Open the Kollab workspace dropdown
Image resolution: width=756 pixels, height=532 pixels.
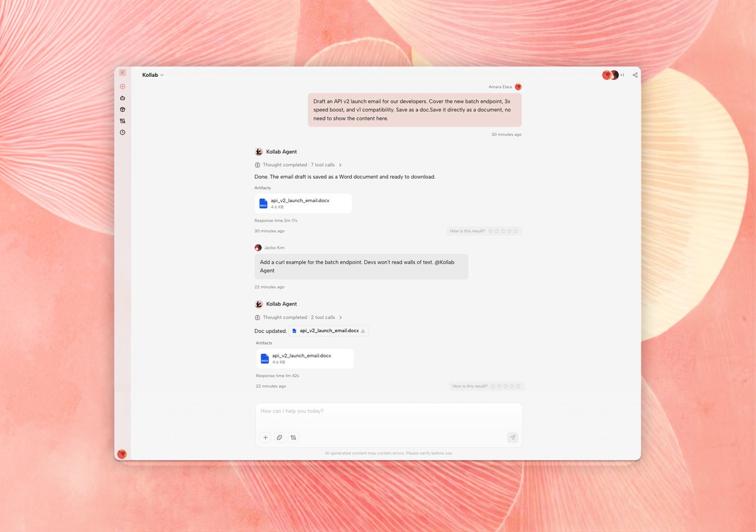(x=152, y=75)
